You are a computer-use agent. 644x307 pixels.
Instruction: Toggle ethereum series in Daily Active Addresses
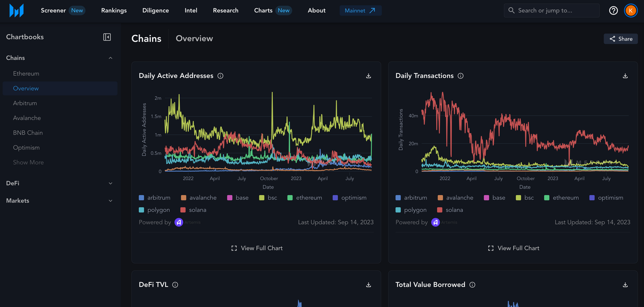(305, 198)
